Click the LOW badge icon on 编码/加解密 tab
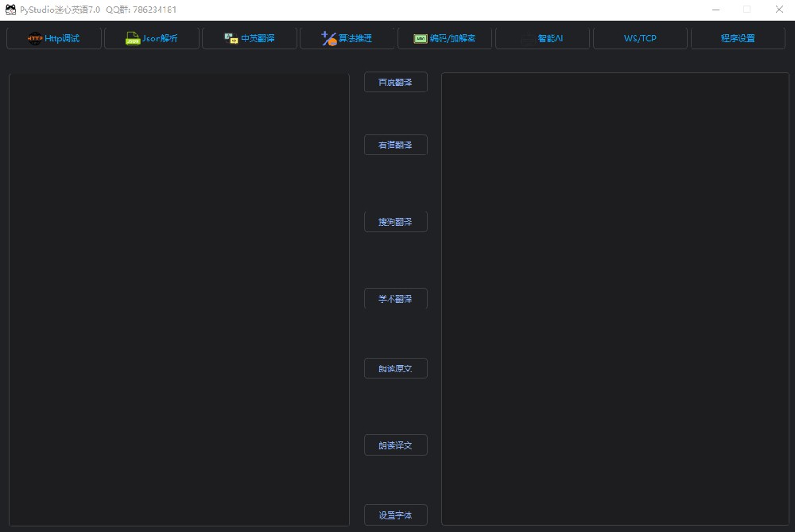The image size is (795, 532). point(420,37)
